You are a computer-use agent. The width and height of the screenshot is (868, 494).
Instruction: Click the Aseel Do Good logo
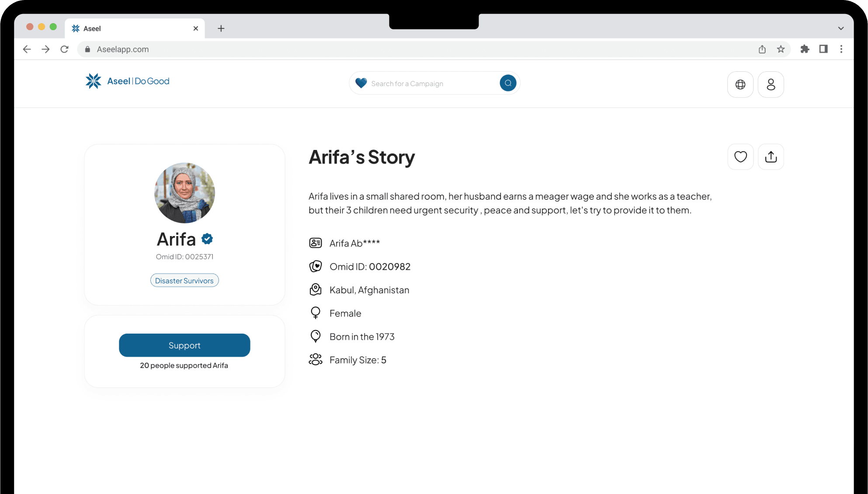tap(127, 81)
